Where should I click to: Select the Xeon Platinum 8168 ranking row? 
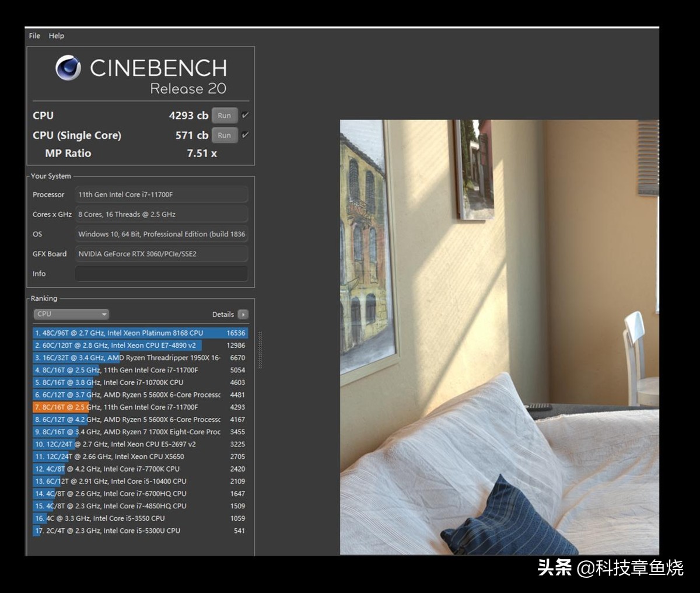click(141, 333)
